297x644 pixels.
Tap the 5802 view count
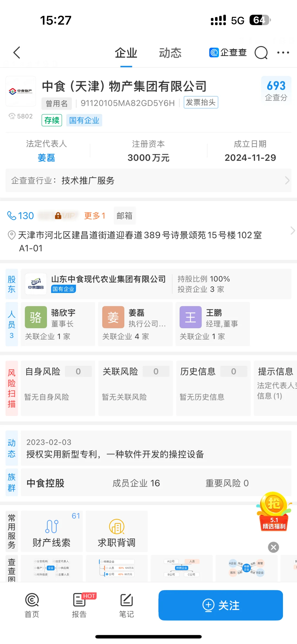pos(21,116)
